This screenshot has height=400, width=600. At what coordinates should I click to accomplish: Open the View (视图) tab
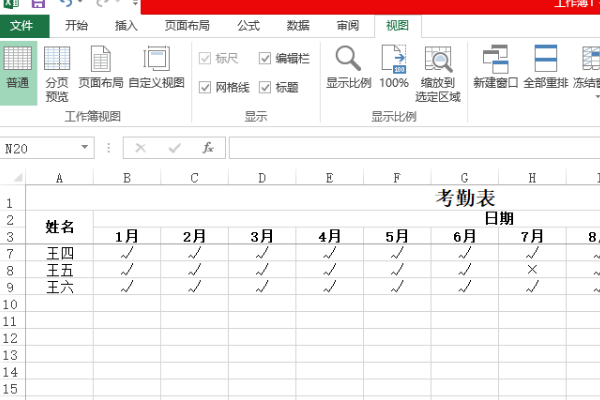398,26
